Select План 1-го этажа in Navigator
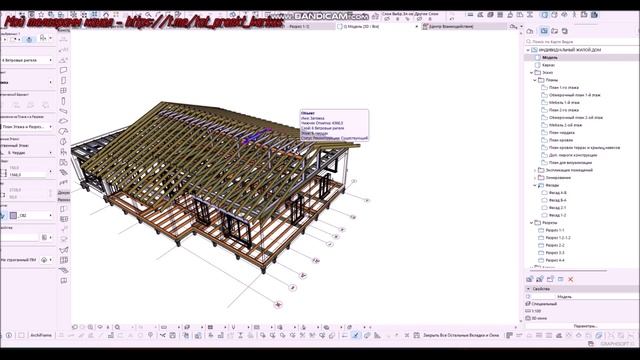This screenshot has height=360, width=640. [x=563, y=87]
